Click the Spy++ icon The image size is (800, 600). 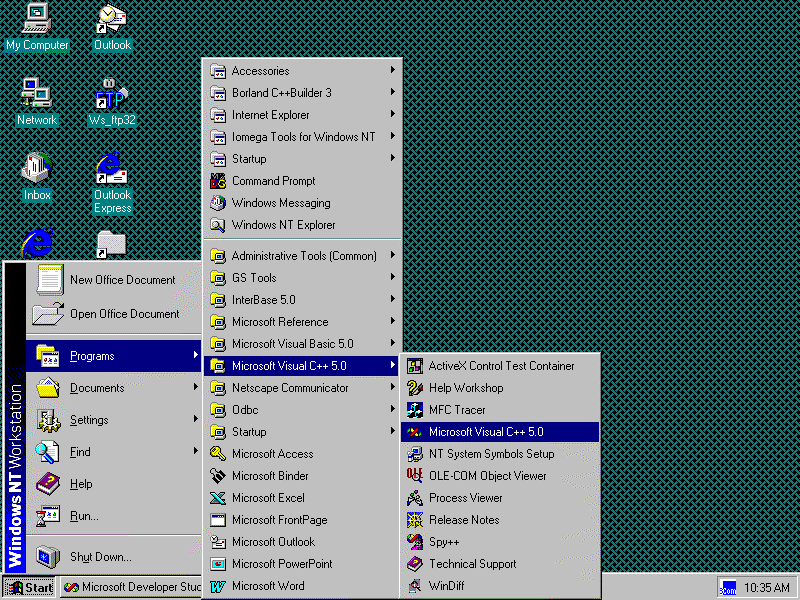(x=415, y=542)
